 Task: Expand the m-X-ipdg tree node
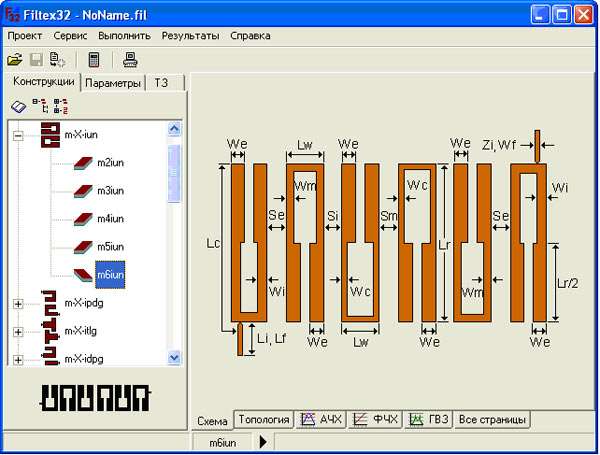[x=18, y=303]
